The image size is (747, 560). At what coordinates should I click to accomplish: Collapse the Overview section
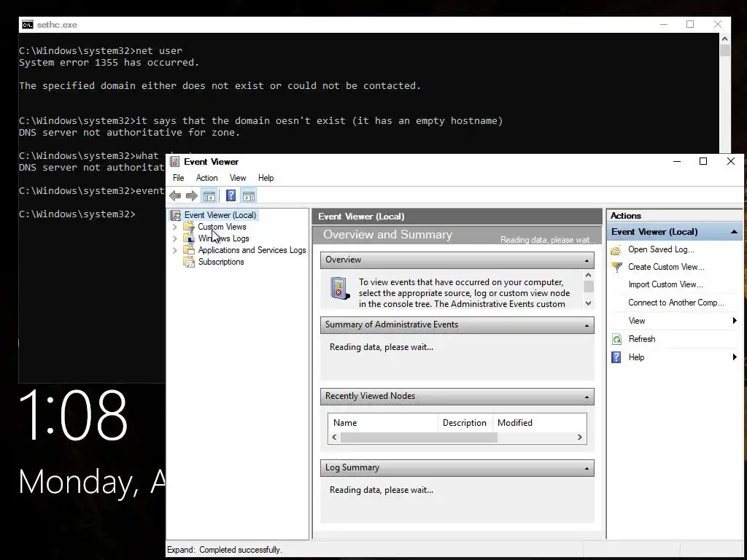[x=587, y=260]
